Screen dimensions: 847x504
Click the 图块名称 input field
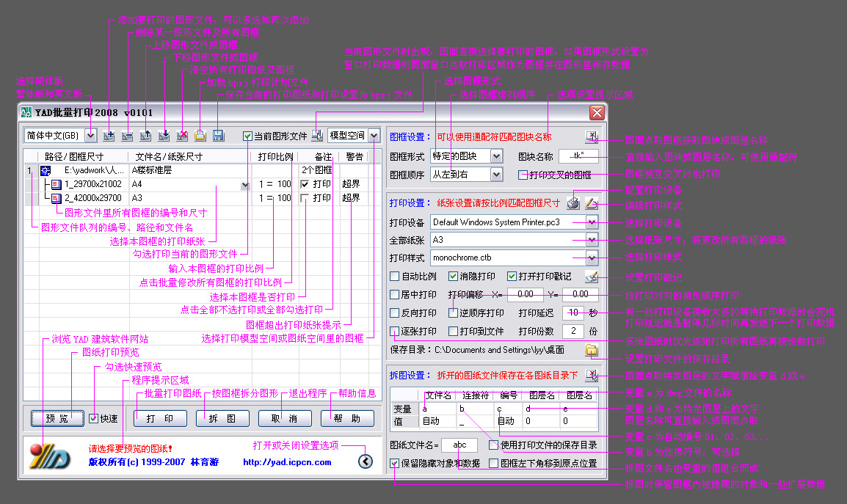[x=578, y=157]
